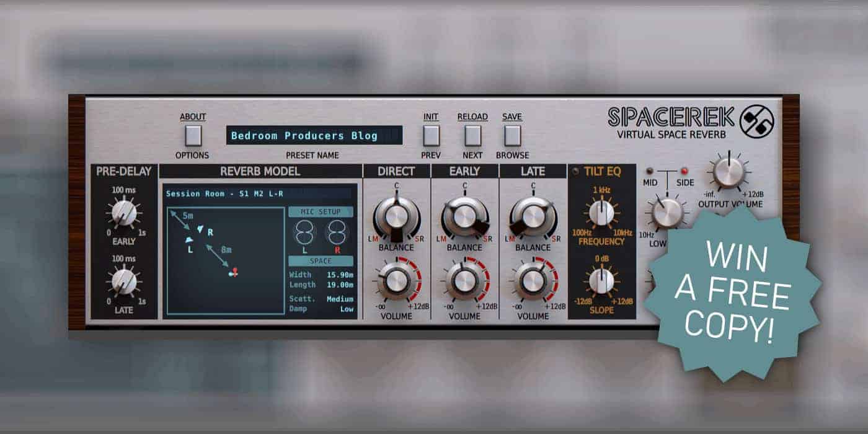Click the sound source marker in room view
Image resolution: width=868 pixels, height=434 pixels.
(x=233, y=272)
